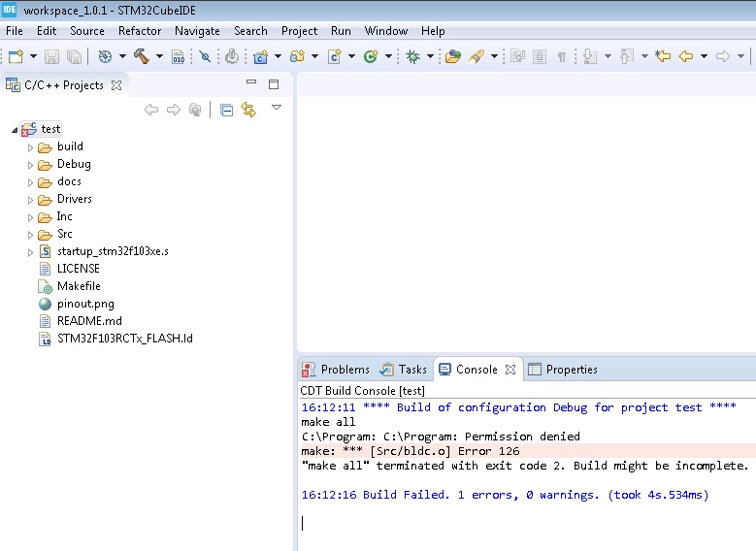The width and height of the screenshot is (756, 551).
Task: Click the hammer Build icon in toolbar
Action: 142,56
